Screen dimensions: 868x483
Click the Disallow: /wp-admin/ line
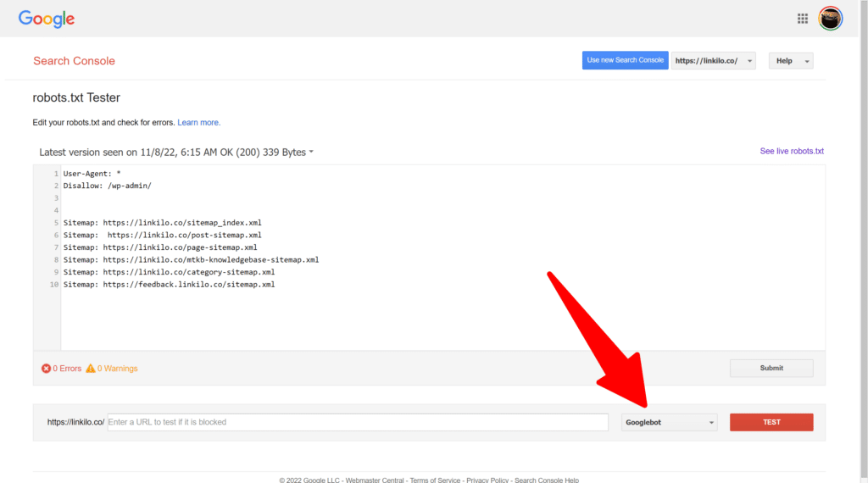(x=108, y=186)
